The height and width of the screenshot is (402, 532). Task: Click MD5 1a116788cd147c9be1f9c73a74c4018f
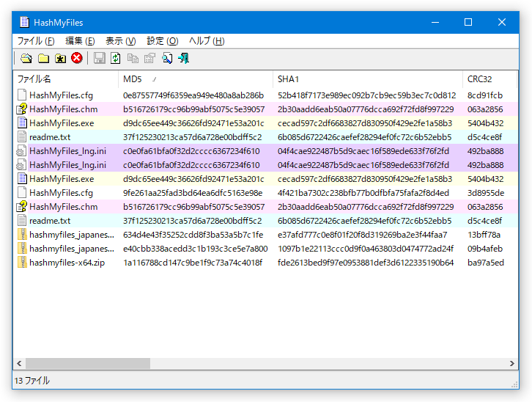(x=193, y=263)
